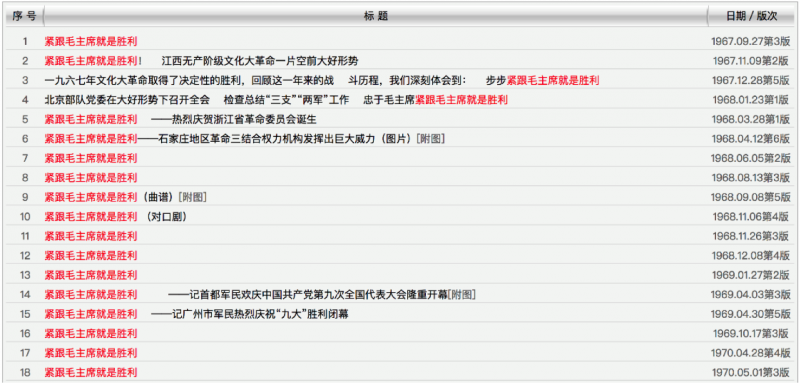Open the article 记广州市军民热烈庆祝“九大”胜利闭幕

coord(196,314)
